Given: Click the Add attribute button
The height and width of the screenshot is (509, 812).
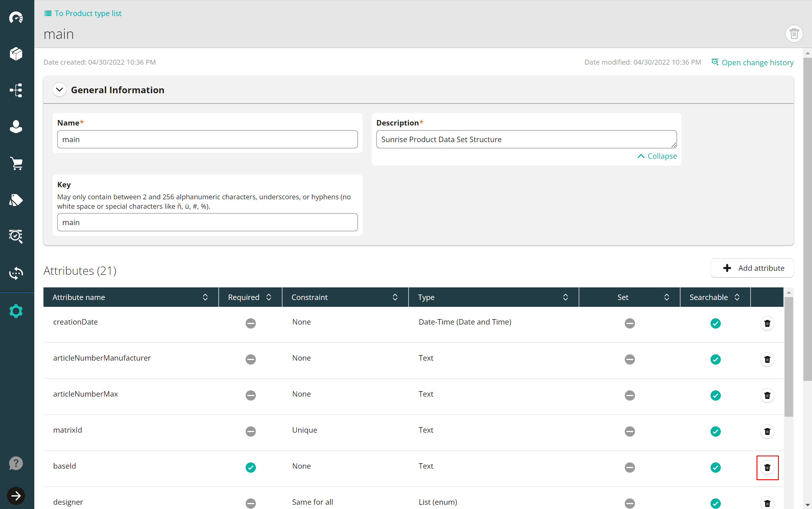Looking at the screenshot, I should 752,268.
